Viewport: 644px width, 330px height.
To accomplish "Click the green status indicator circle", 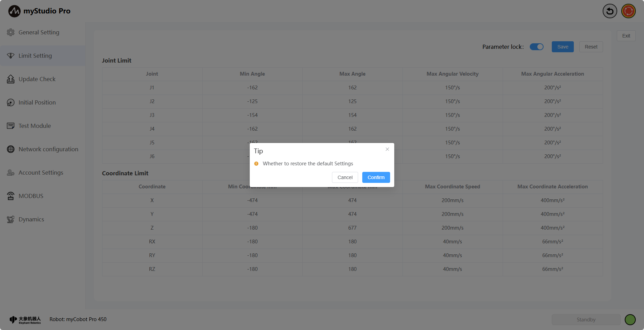I will click(x=630, y=320).
